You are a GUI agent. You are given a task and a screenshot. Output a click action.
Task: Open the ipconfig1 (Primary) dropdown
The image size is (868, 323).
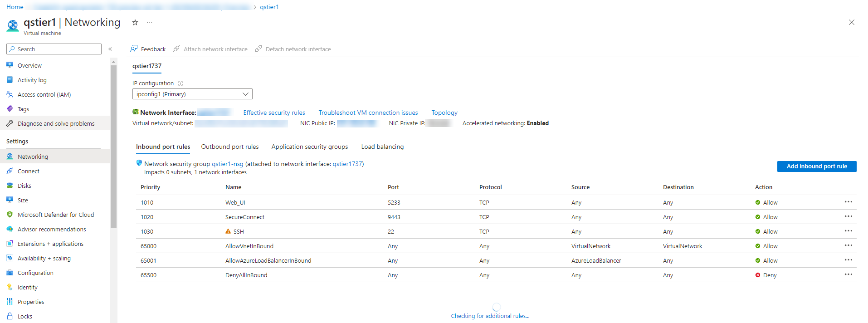click(192, 94)
